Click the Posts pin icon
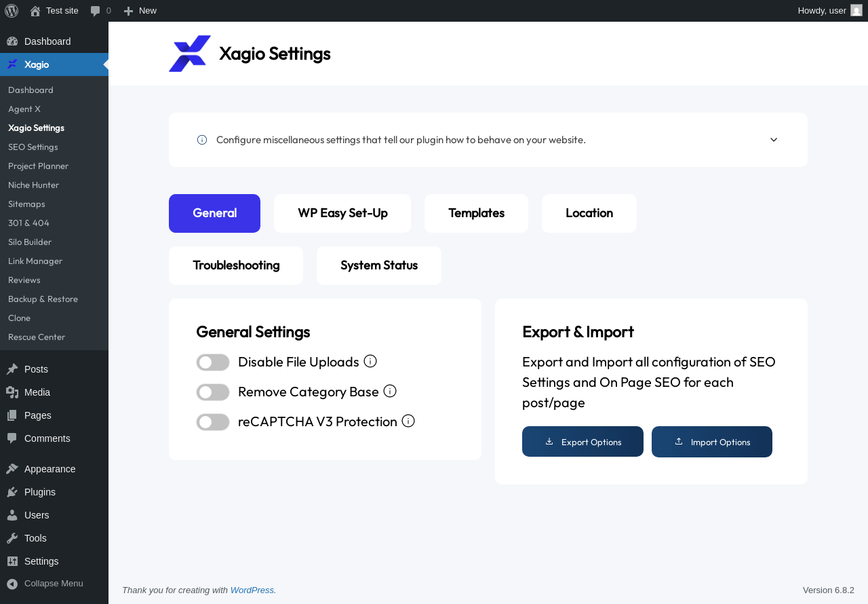 tap(12, 369)
